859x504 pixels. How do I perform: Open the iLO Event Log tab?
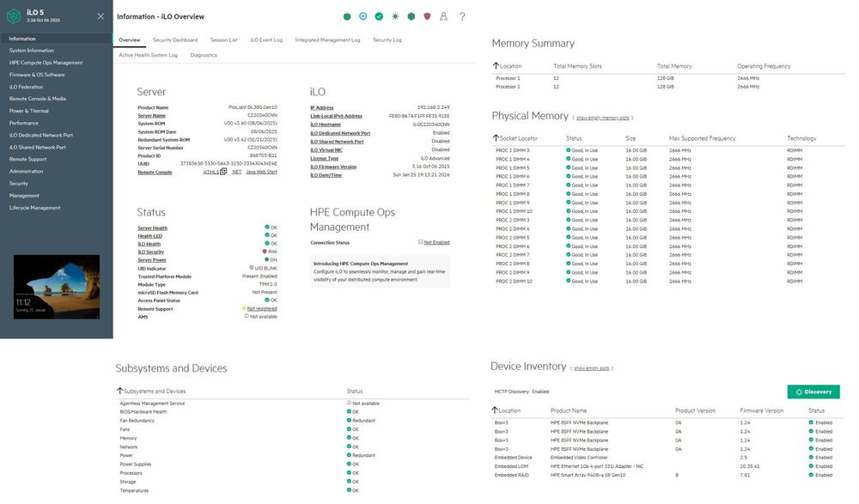click(266, 40)
